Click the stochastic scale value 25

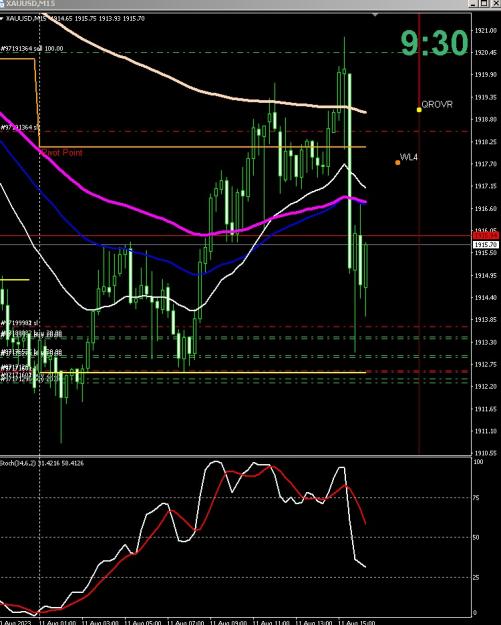(x=476, y=578)
